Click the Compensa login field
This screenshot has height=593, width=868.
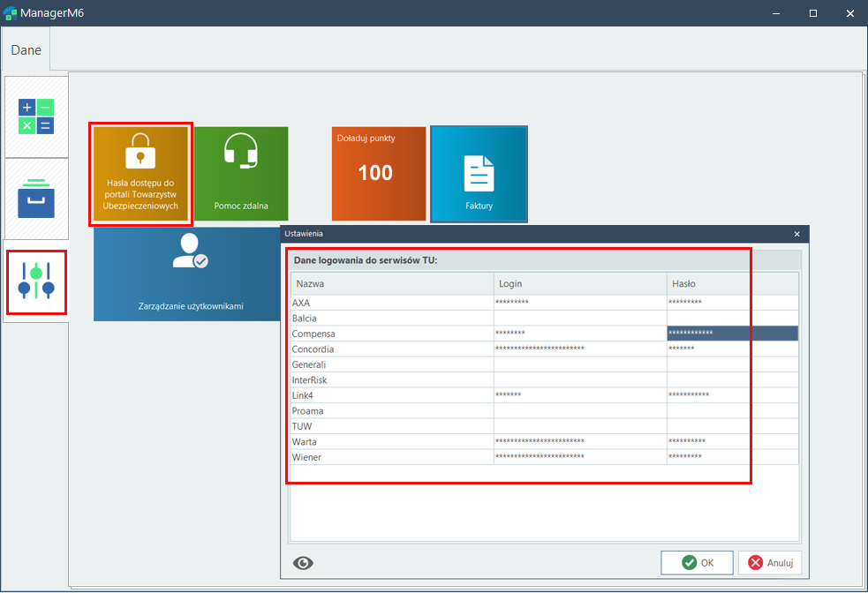click(x=580, y=334)
